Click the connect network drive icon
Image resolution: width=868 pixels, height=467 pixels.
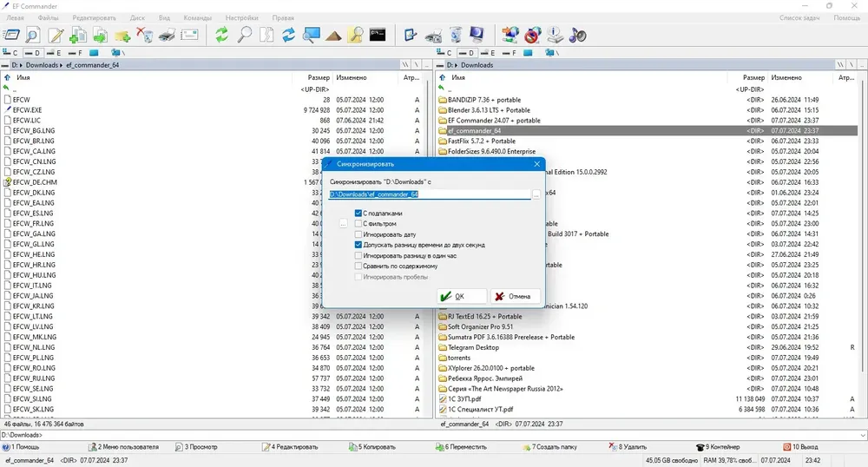[510, 36]
